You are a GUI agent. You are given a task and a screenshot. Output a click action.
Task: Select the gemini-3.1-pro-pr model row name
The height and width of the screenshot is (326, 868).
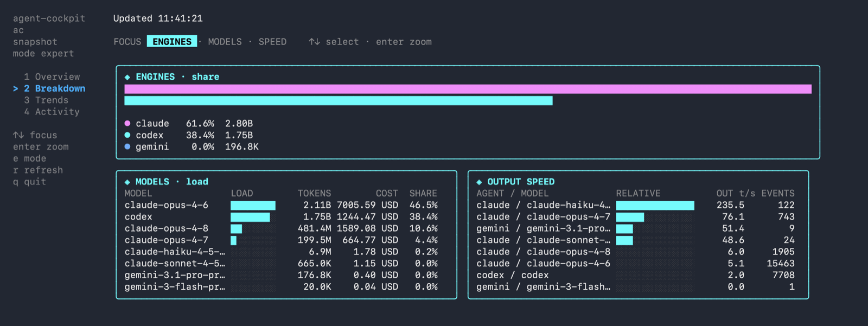[175, 275]
